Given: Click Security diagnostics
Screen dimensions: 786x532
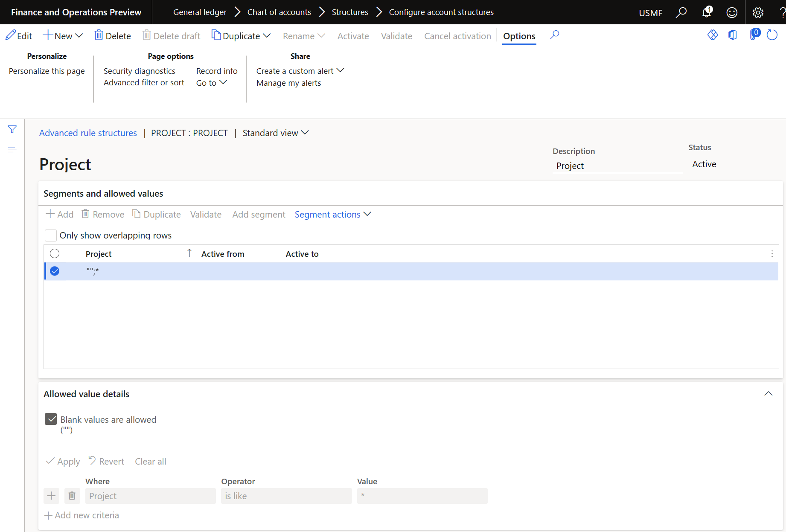Looking at the screenshot, I should pos(140,71).
